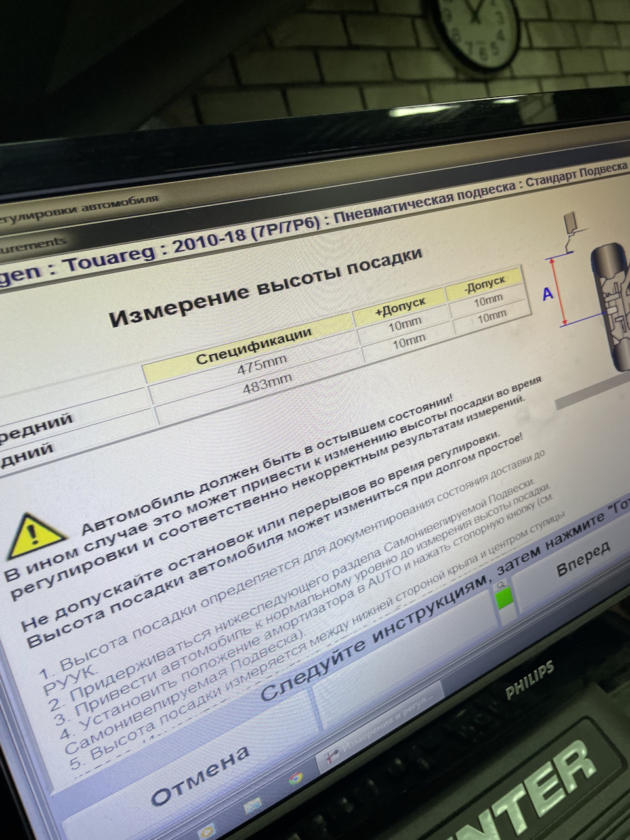Click the Отмена button
The height and width of the screenshot is (840, 630).
(x=201, y=775)
